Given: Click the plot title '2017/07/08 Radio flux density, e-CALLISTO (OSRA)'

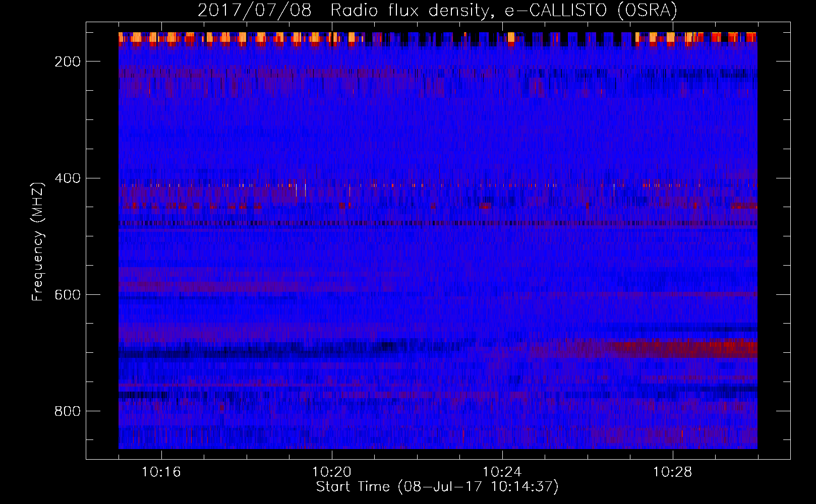Looking at the screenshot, I should point(437,10).
